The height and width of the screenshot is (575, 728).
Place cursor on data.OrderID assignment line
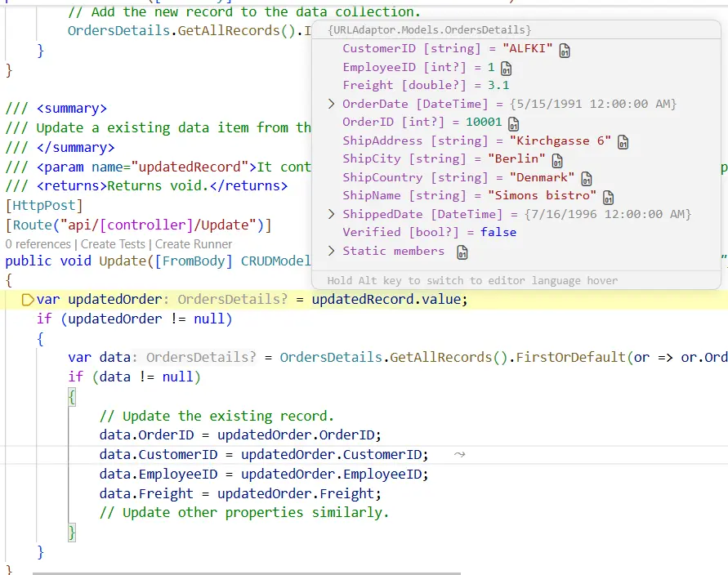click(x=240, y=435)
